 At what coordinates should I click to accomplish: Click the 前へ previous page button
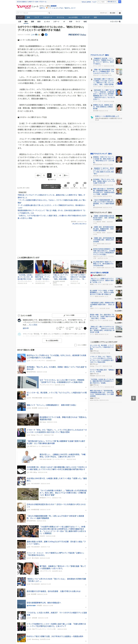[x=38, y=175]
